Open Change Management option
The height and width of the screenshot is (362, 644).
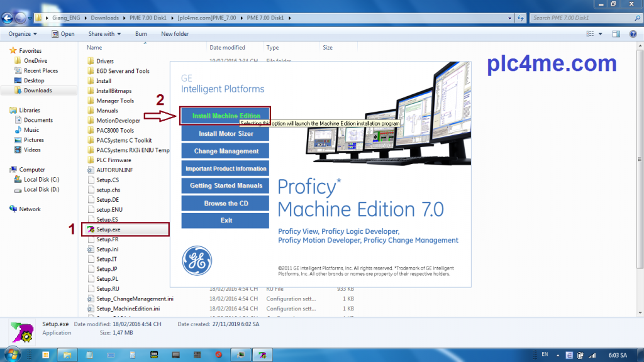tap(225, 151)
